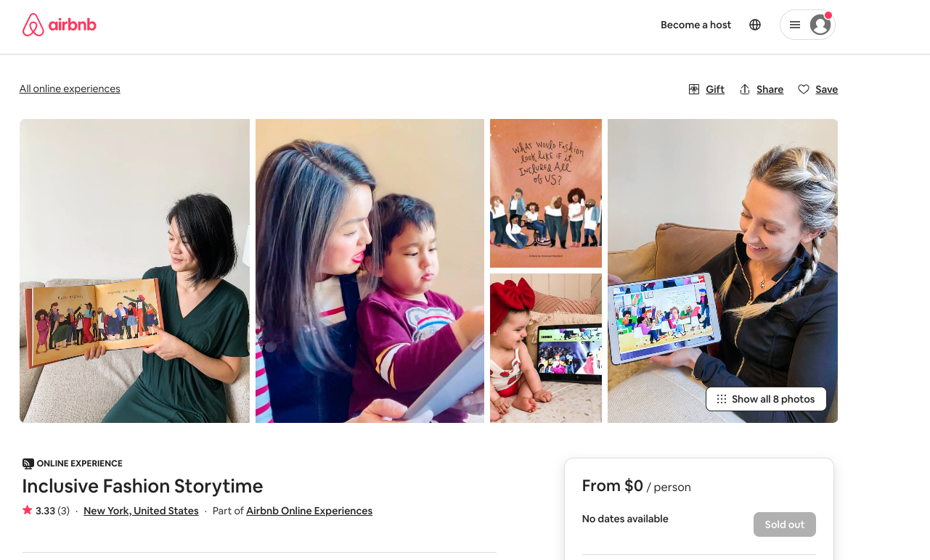Open New York, United States link

coord(141,511)
